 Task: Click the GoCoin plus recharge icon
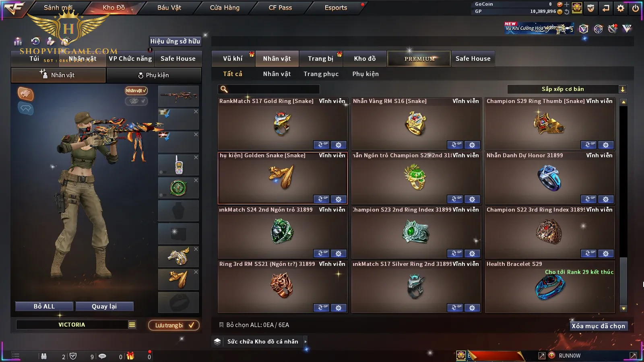567,4
